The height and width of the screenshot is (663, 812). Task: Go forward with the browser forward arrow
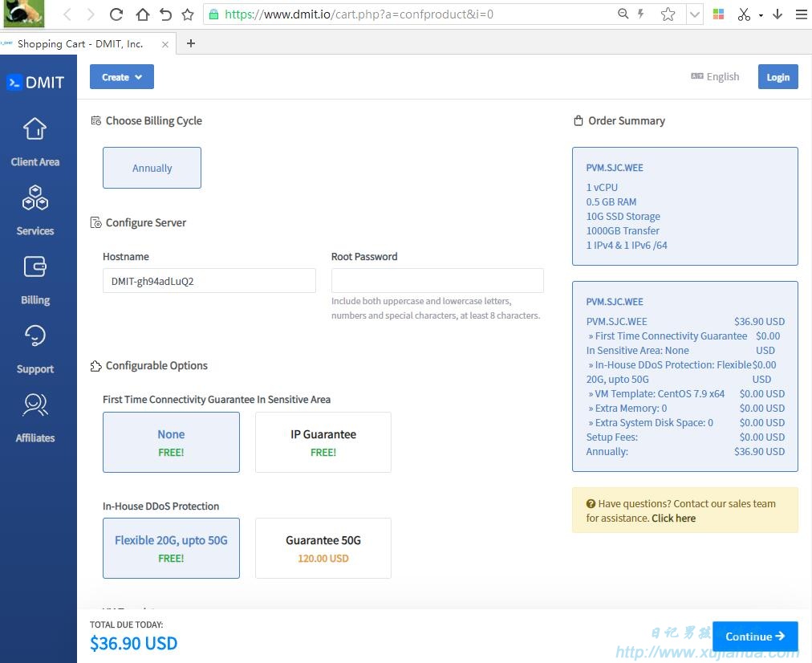[x=91, y=14]
